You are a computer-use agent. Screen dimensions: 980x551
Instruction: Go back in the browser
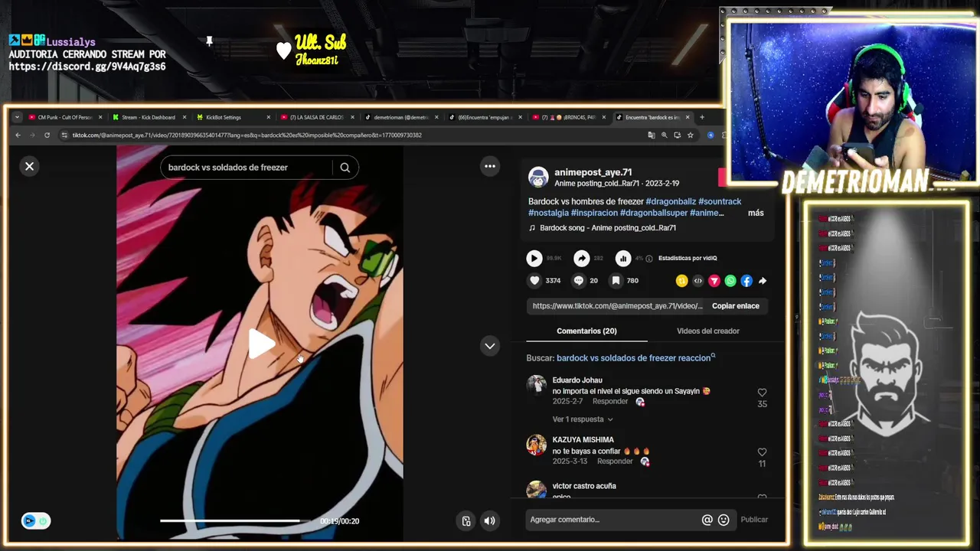(18, 135)
